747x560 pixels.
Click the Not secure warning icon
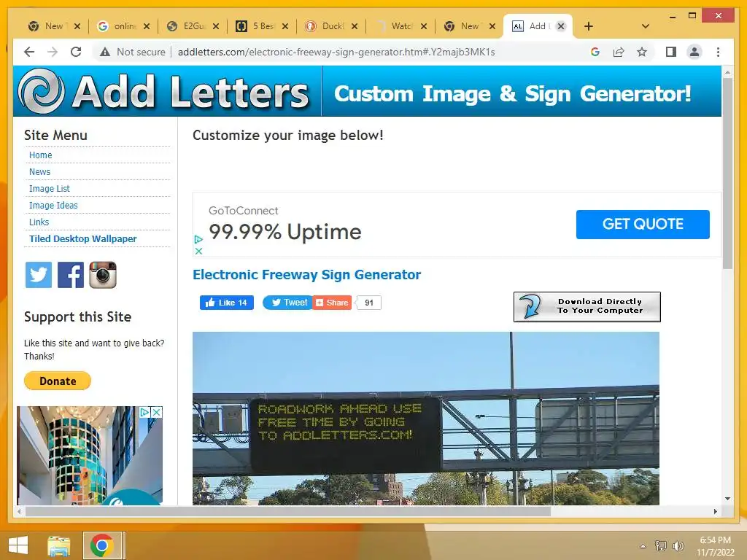pos(105,52)
